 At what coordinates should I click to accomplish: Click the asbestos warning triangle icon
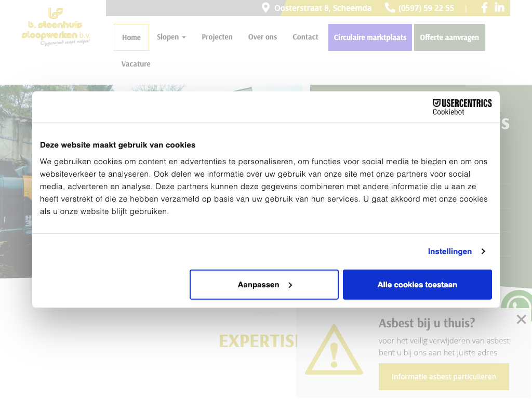point(334,350)
